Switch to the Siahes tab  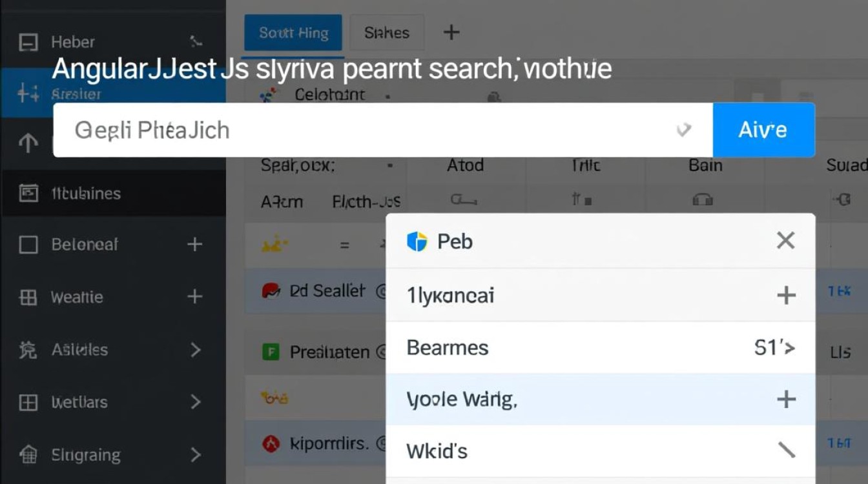tap(387, 33)
